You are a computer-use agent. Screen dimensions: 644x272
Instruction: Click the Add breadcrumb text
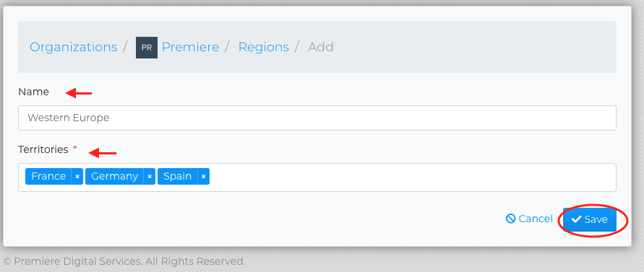[x=321, y=47]
